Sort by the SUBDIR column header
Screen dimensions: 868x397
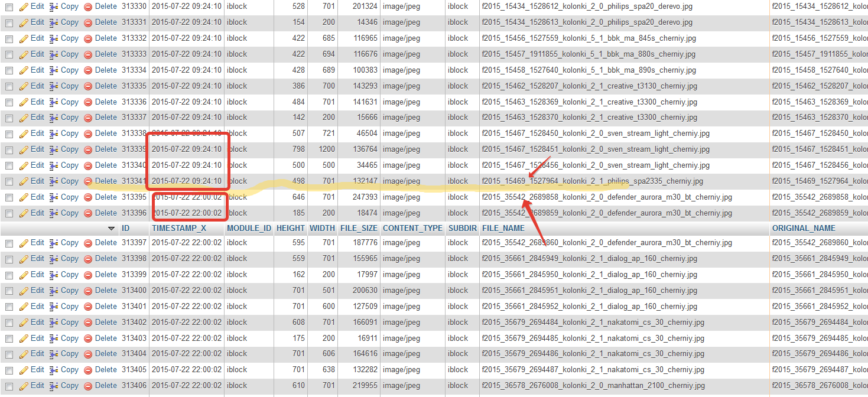[x=462, y=228]
